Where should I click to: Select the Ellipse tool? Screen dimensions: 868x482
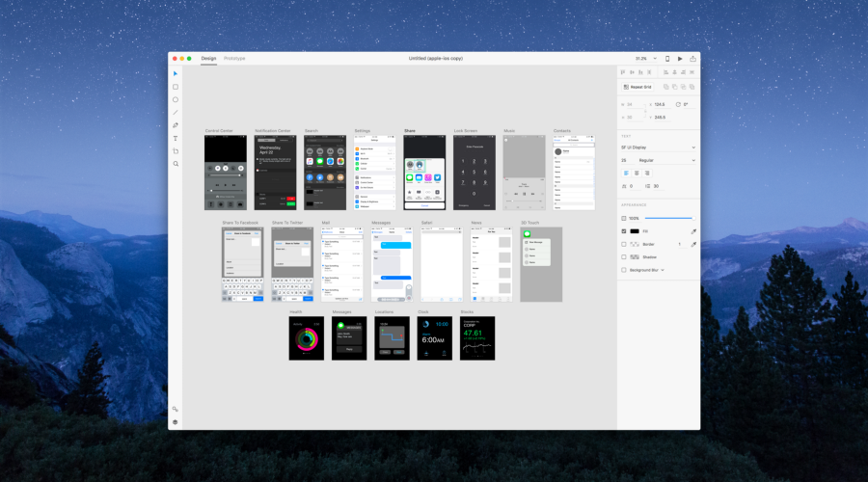pyautogui.click(x=176, y=99)
